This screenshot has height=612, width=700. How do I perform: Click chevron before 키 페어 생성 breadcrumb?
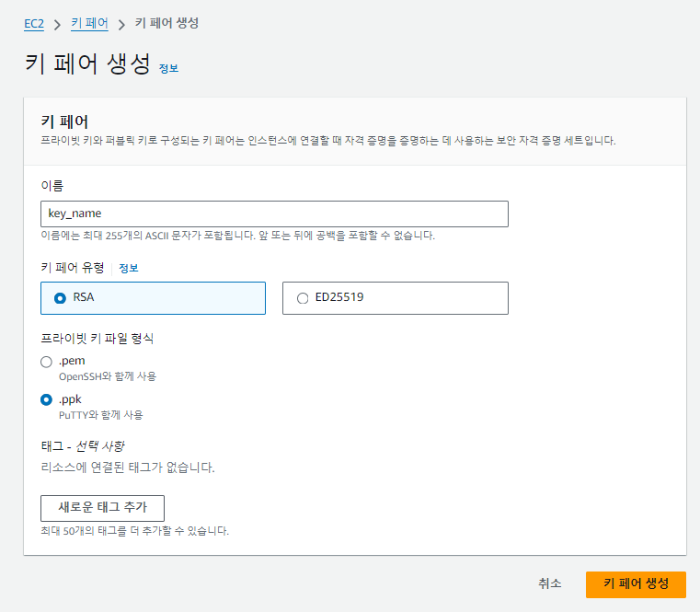[x=121, y=24]
